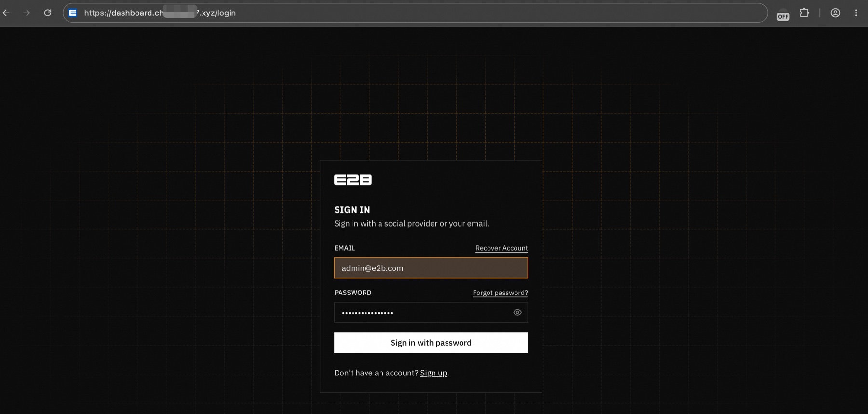The height and width of the screenshot is (414, 868).
Task: Open the Sign up link
Action: click(x=434, y=373)
